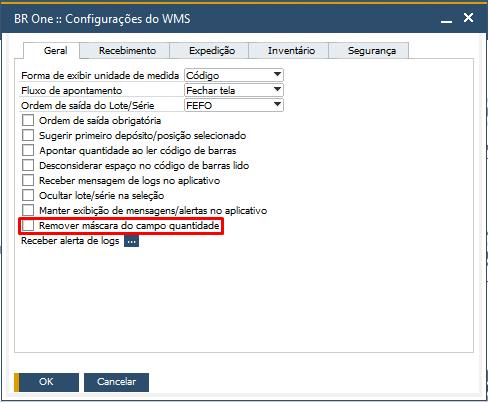Check Receber mensagem de logs no aplicativo
This screenshot has height=403, width=488.
[28, 180]
